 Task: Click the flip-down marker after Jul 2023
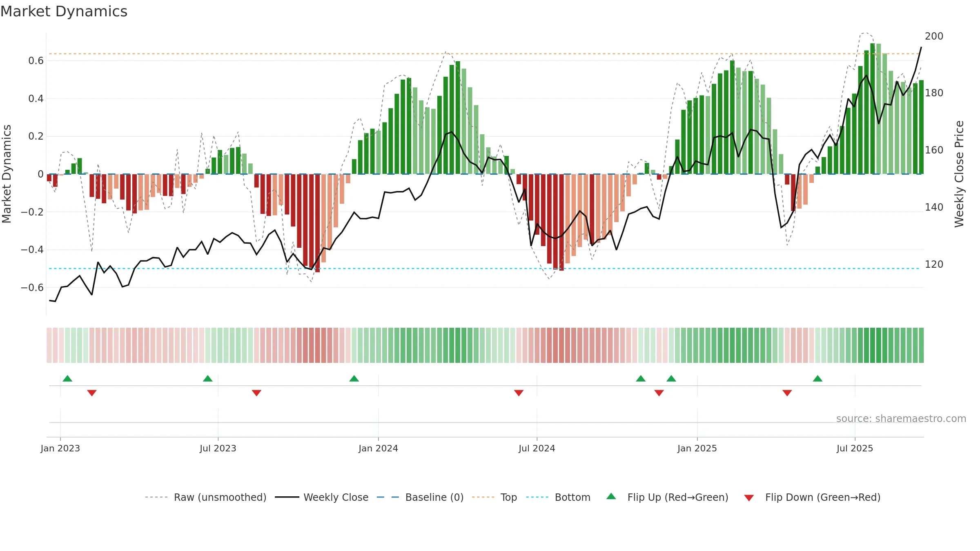tap(256, 393)
